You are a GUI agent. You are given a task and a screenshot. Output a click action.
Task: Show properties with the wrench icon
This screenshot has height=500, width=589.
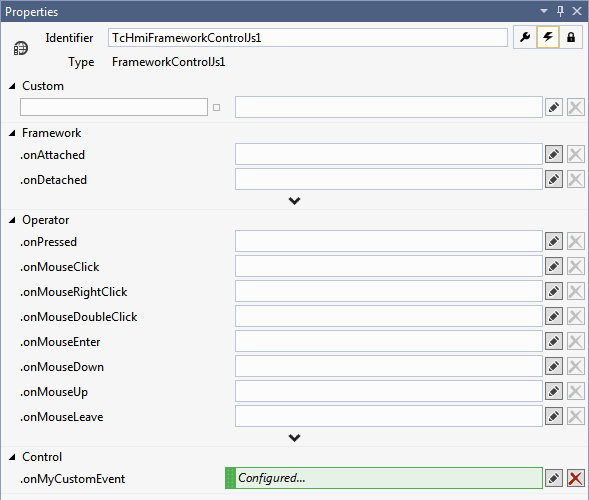(x=525, y=37)
